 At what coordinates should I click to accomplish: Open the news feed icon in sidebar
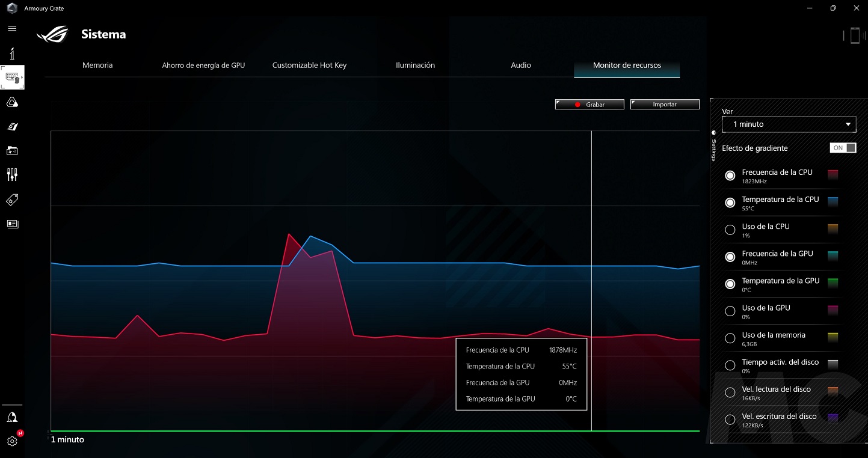coord(12,224)
